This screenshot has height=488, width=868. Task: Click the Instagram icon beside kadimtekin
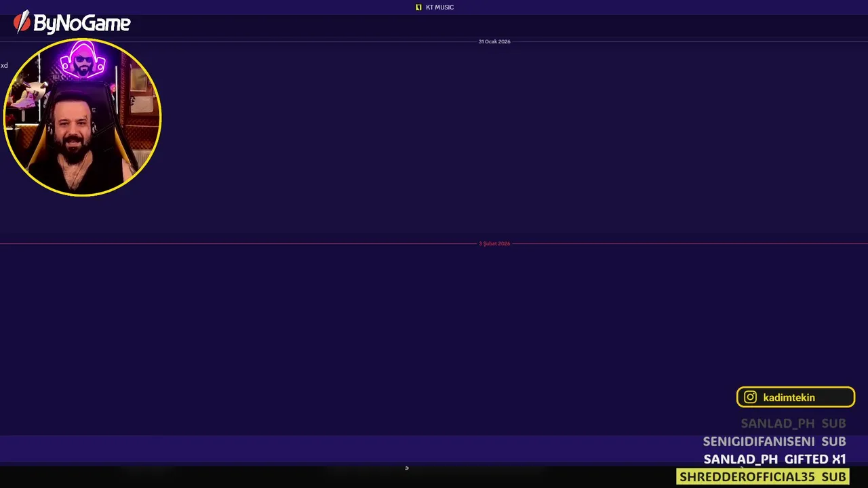coord(750,398)
